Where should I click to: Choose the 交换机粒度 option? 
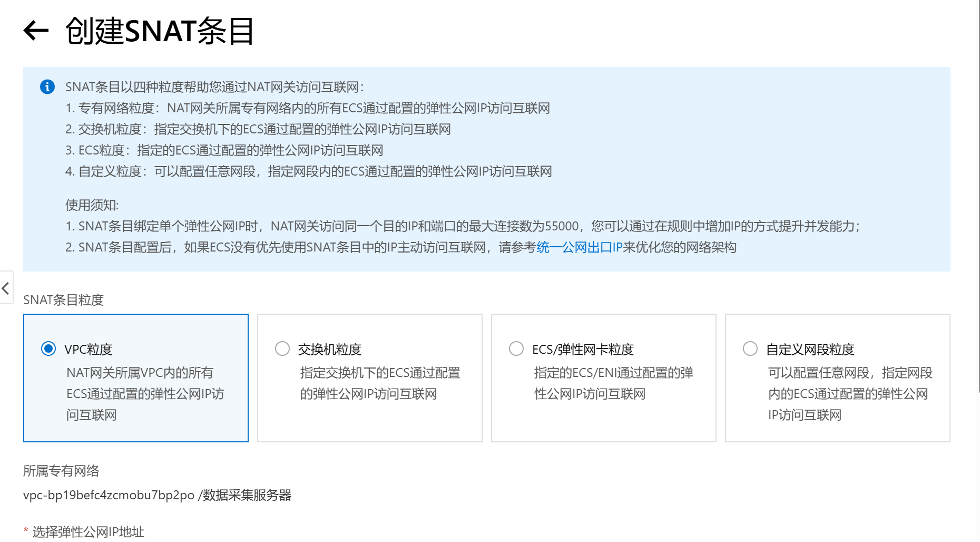(x=282, y=349)
